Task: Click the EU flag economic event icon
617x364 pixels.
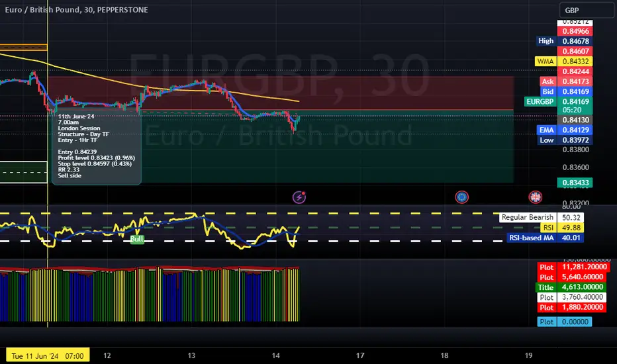Action: [x=461, y=197]
